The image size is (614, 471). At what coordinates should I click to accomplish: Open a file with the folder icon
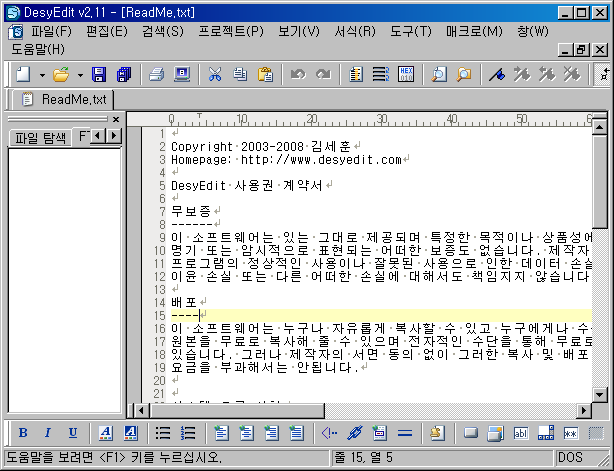61,74
